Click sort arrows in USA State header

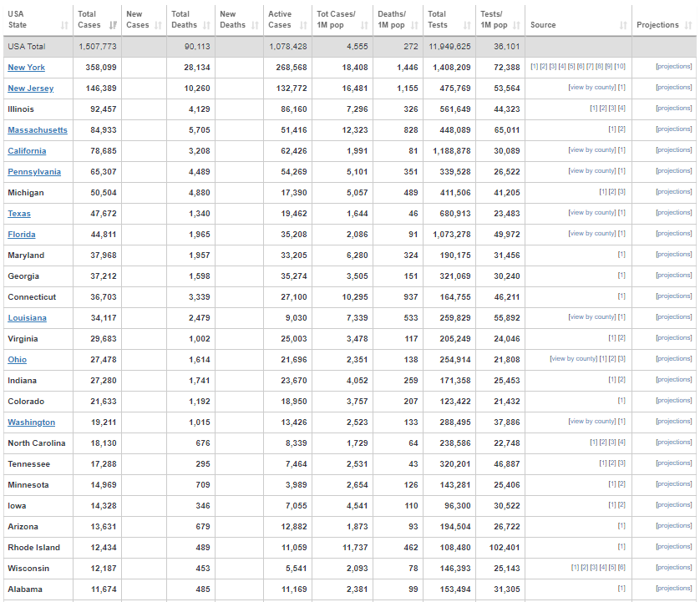[65, 25]
